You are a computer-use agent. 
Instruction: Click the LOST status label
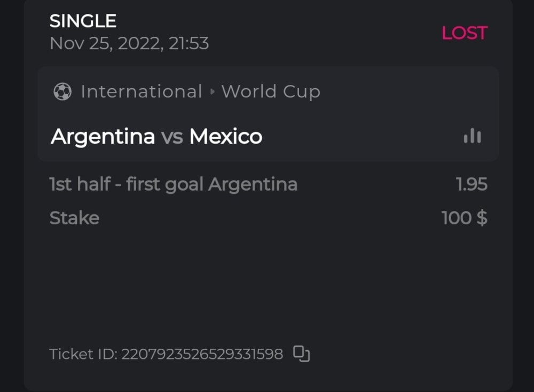tap(464, 33)
